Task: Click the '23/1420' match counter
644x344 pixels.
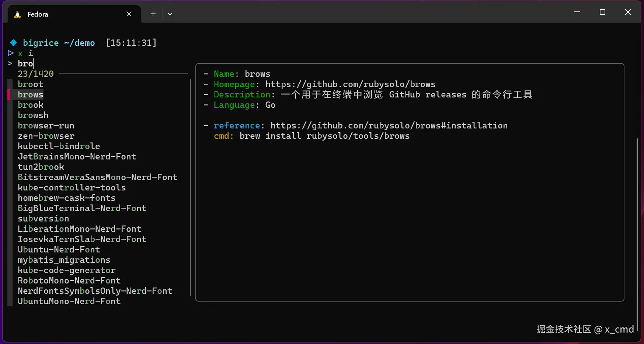Action: click(36, 74)
